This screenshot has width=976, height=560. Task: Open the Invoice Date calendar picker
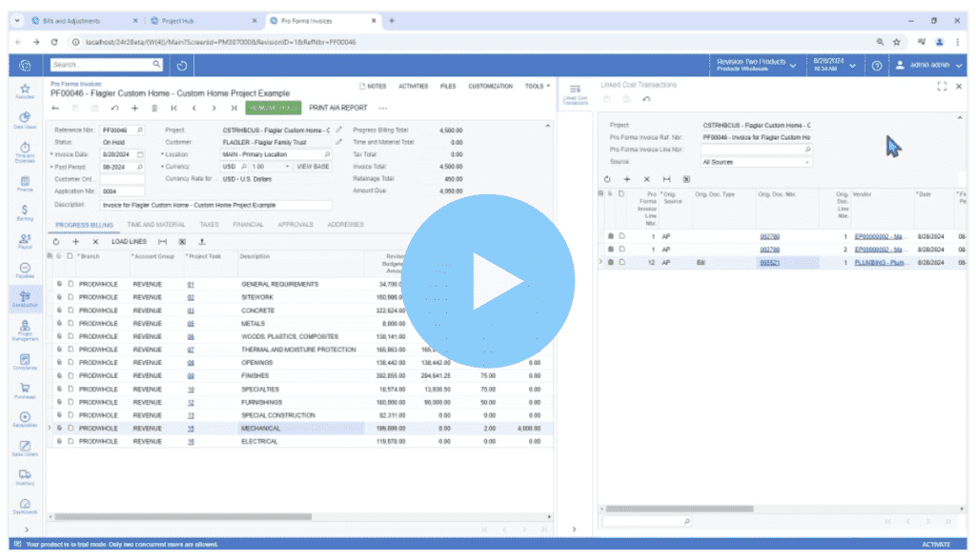pyautogui.click(x=140, y=153)
